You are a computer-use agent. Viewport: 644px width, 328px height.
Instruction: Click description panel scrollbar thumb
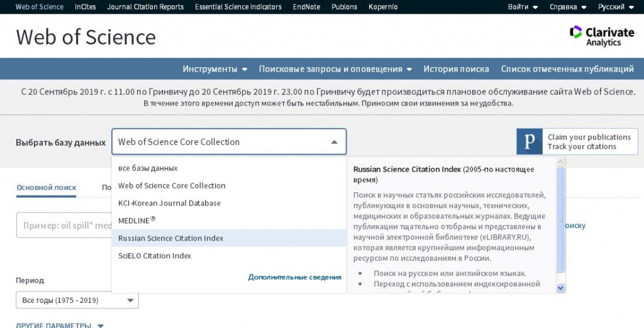tap(560, 219)
